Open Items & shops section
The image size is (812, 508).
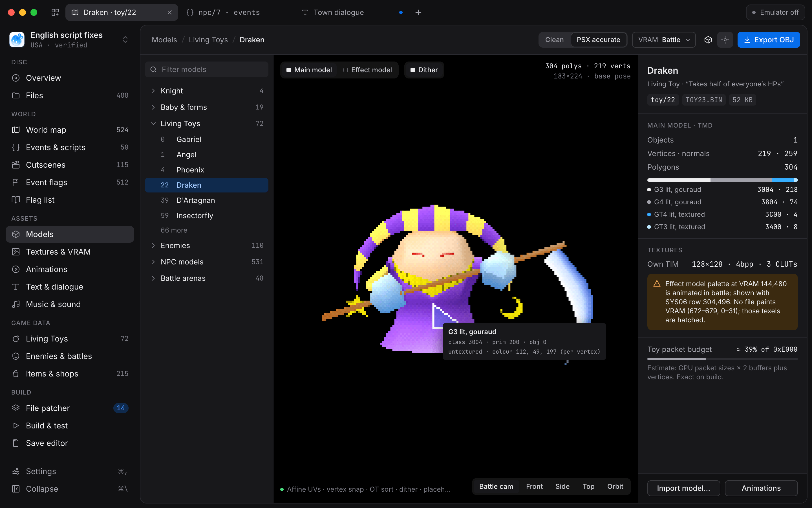[70, 373]
